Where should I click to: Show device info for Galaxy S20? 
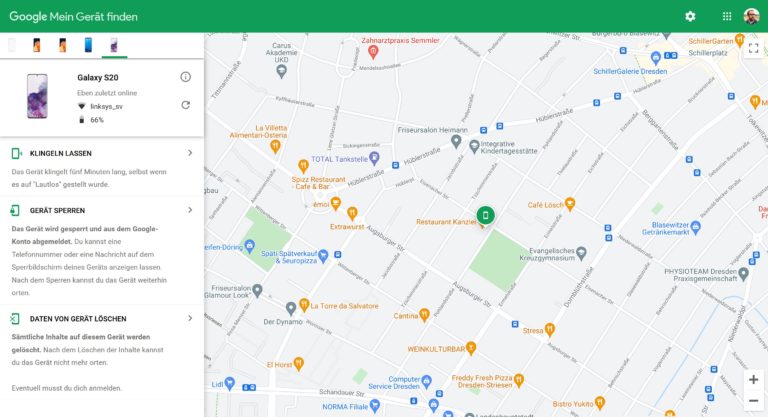pos(186,77)
